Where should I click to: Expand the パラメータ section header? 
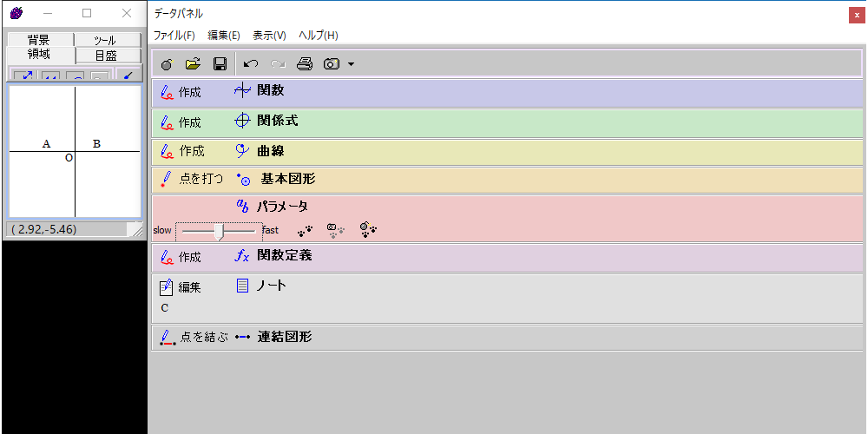coord(282,207)
